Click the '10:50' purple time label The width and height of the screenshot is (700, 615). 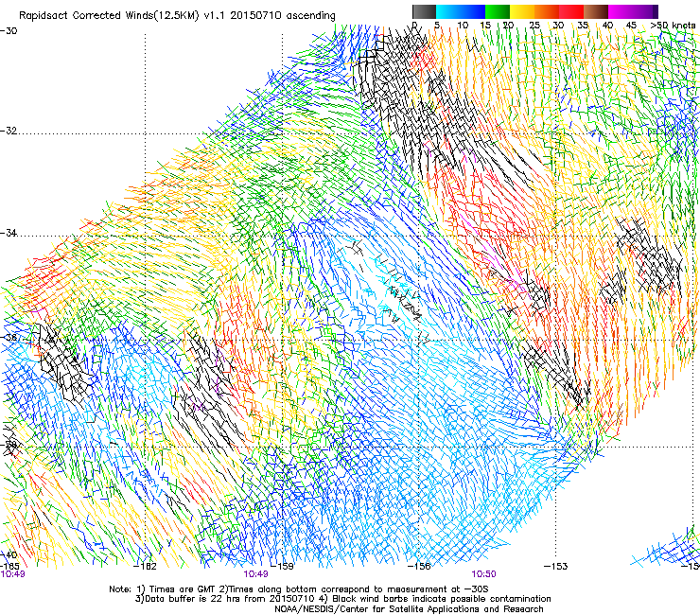pos(484,574)
